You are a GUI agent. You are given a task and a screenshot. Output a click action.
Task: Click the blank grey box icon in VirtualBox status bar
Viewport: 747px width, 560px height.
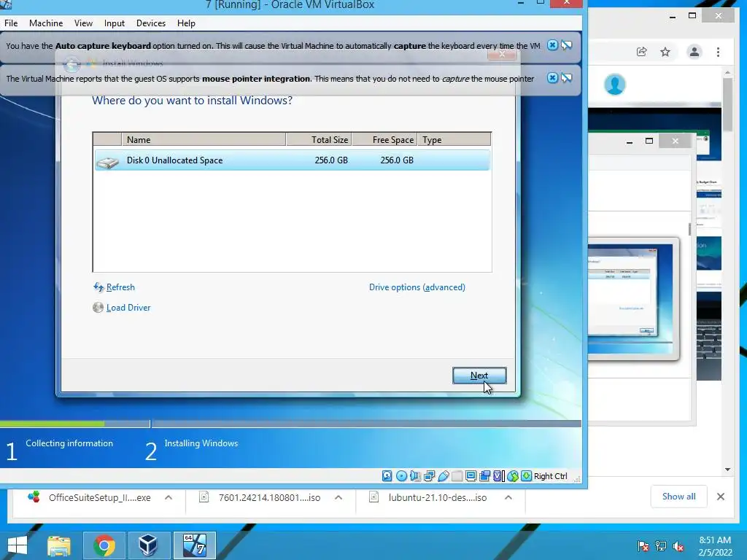(x=457, y=475)
